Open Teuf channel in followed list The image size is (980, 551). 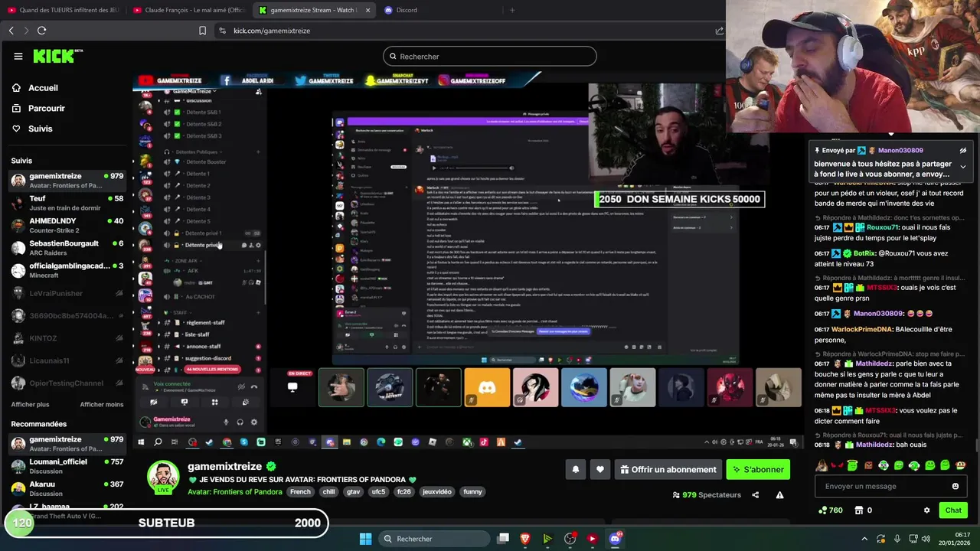pos(67,203)
